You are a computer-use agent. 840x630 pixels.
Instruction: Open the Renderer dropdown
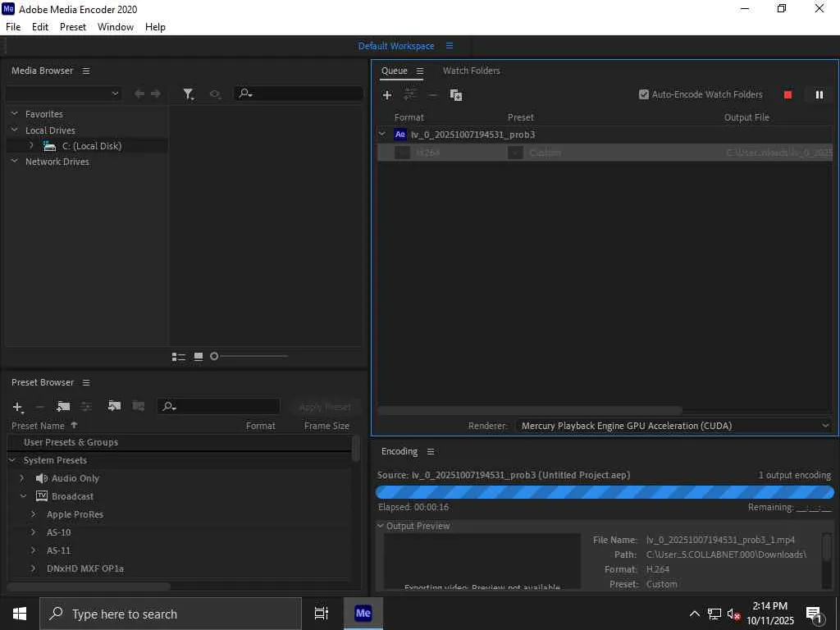click(x=674, y=426)
